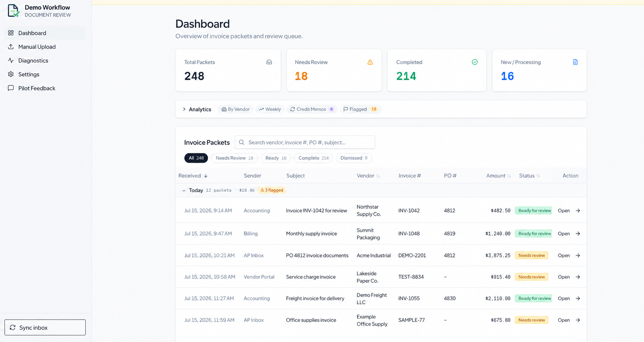The height and width of the screenshot is (342, 644).
Task: Click the New / Processing 16 card
Action: click(539, 70)
